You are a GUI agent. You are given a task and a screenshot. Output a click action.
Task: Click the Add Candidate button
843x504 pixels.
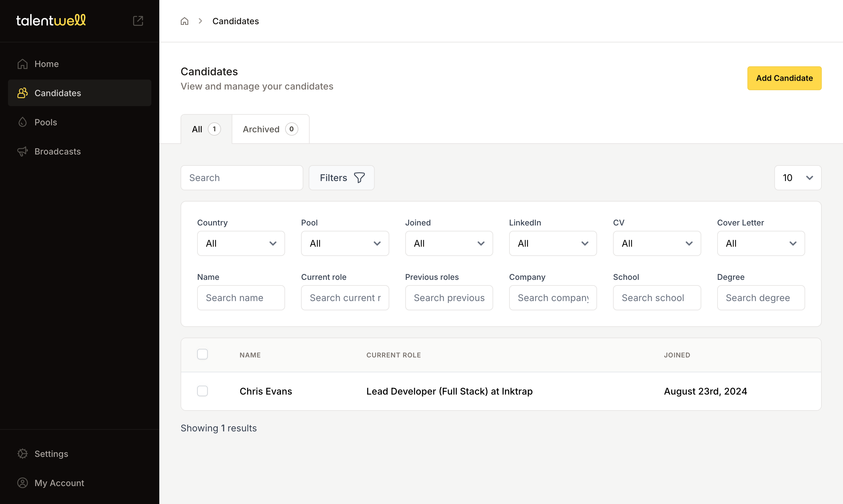pyautogui.click(x=784, y=78)
